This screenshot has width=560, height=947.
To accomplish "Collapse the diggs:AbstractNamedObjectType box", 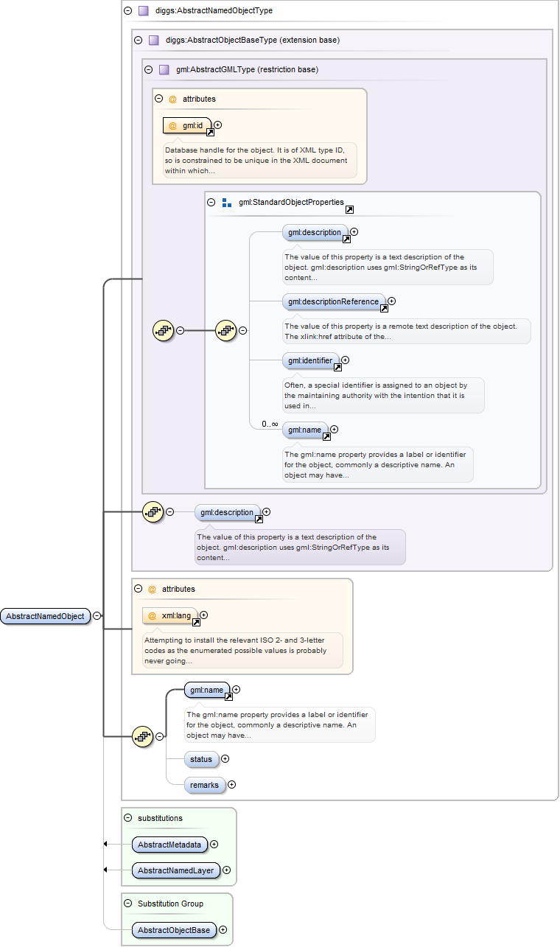I will tap(128, 11).
